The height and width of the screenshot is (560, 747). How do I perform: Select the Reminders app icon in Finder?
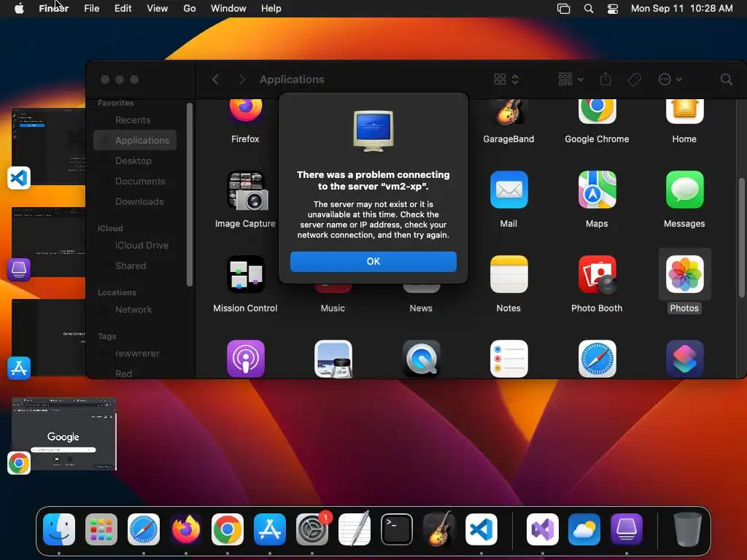pos(508,359)
